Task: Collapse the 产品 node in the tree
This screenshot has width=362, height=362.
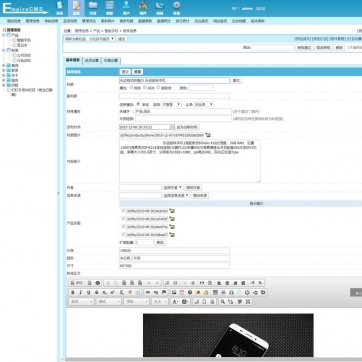Action: coord(4,35)
